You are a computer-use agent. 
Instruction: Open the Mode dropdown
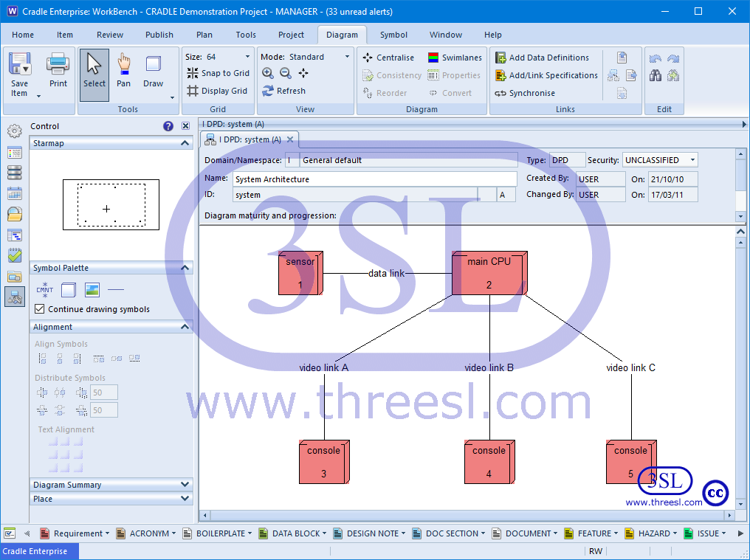click(347, 57)
